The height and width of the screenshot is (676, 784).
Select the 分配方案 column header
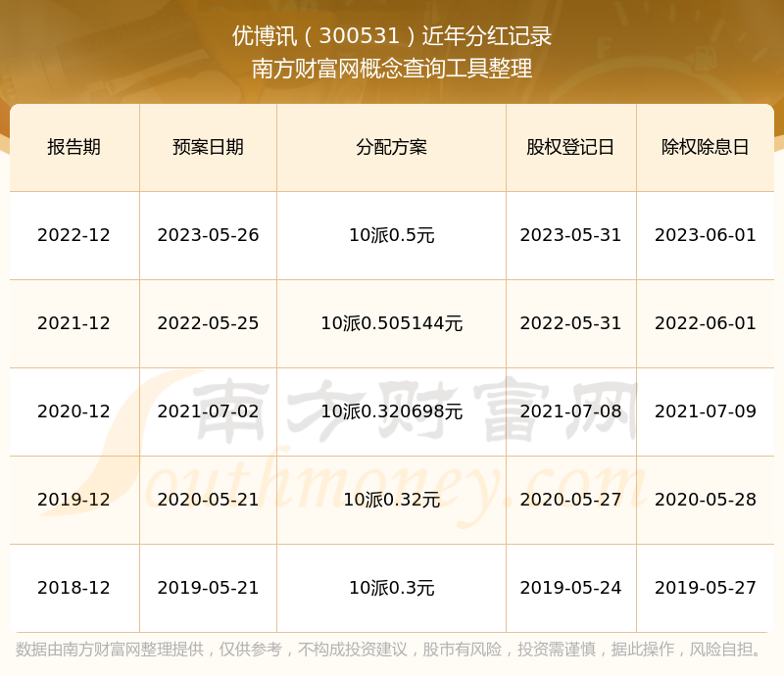(391, 147)
